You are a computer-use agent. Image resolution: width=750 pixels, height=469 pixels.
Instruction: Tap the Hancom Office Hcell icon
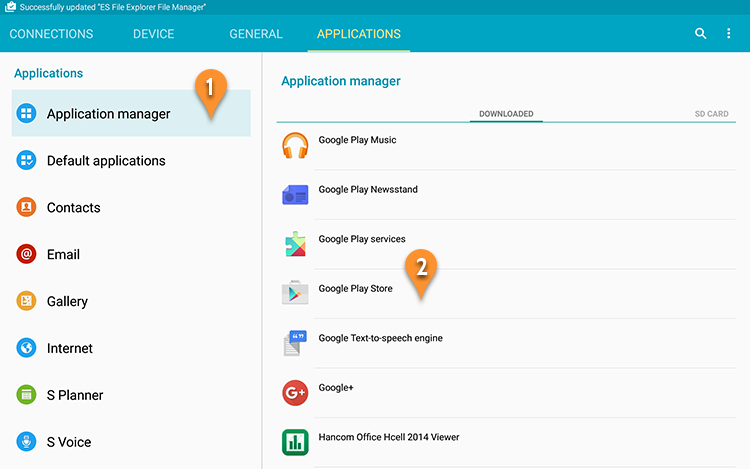pyautogui.click(x=295, y=442)
